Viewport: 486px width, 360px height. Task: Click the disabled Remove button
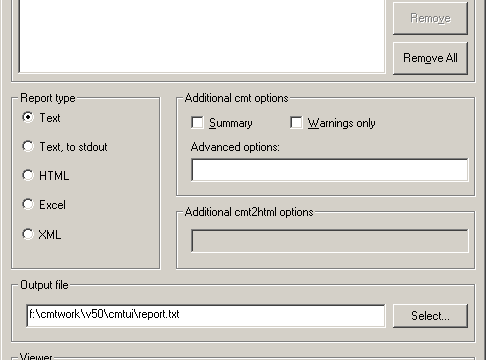(x=430, y=18)
